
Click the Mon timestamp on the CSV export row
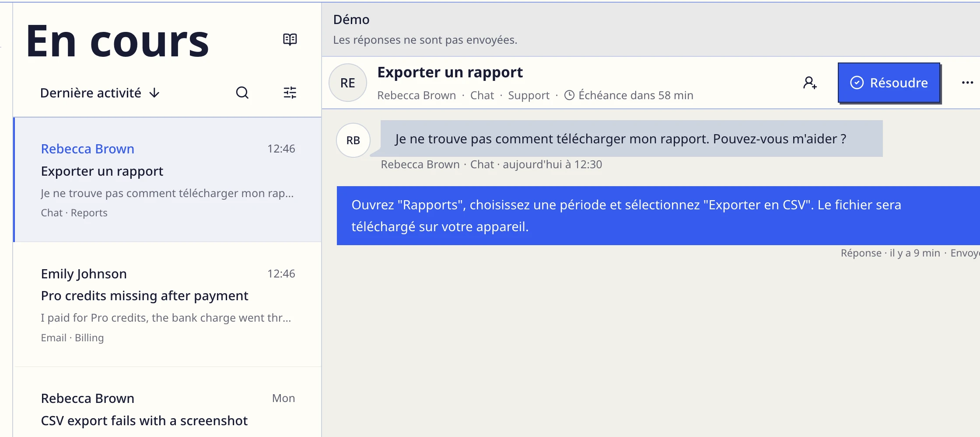click(283, 398)
